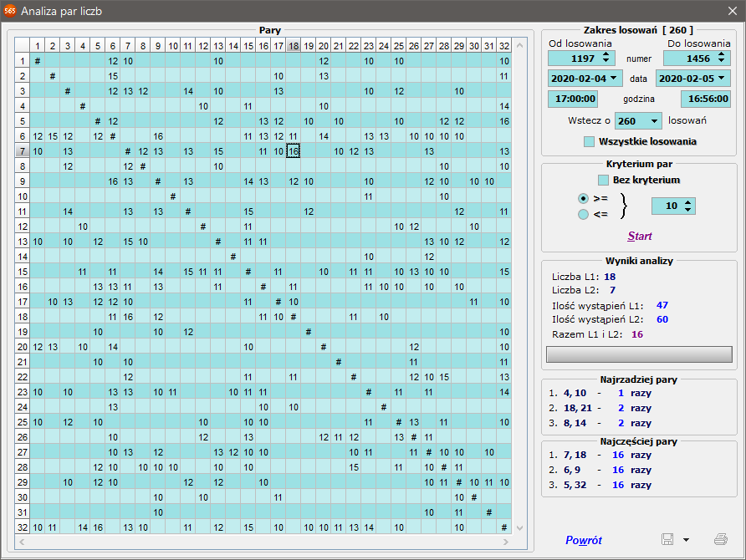Select the >= criterion radio button
Viewport: 746px width, 560px height.
(583, 198)
